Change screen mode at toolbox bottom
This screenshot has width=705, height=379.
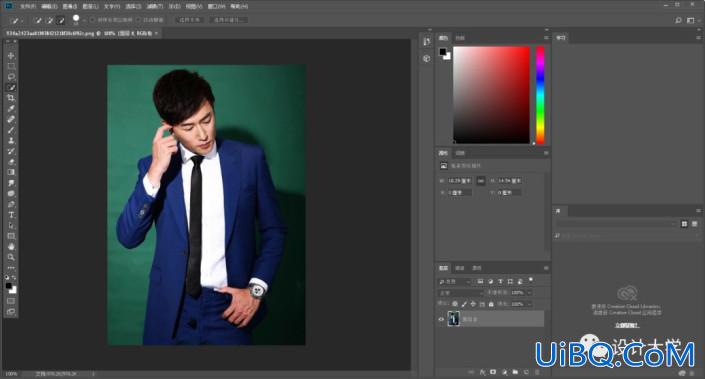(x=11, y=311)
